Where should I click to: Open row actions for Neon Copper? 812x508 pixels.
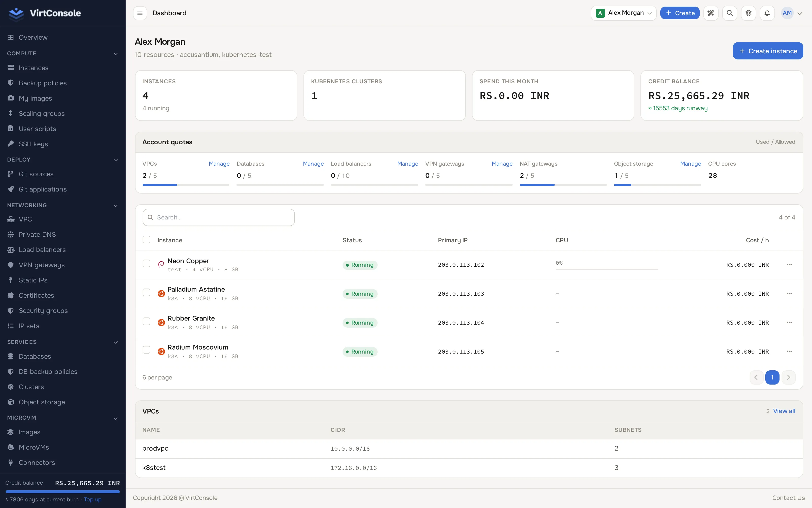coord(789,264)
